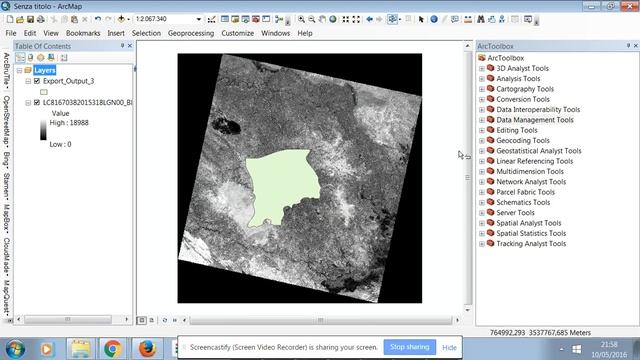Viewport: 640px width, 360px height.
Task: List layers by visibility
Action: pos(40,58)
